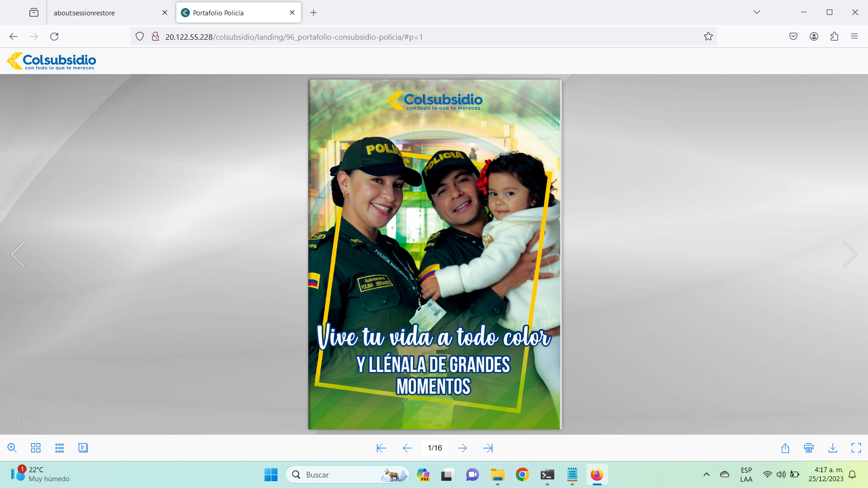
Task: Print the flipbook
Action: click(x=809, y=448)
